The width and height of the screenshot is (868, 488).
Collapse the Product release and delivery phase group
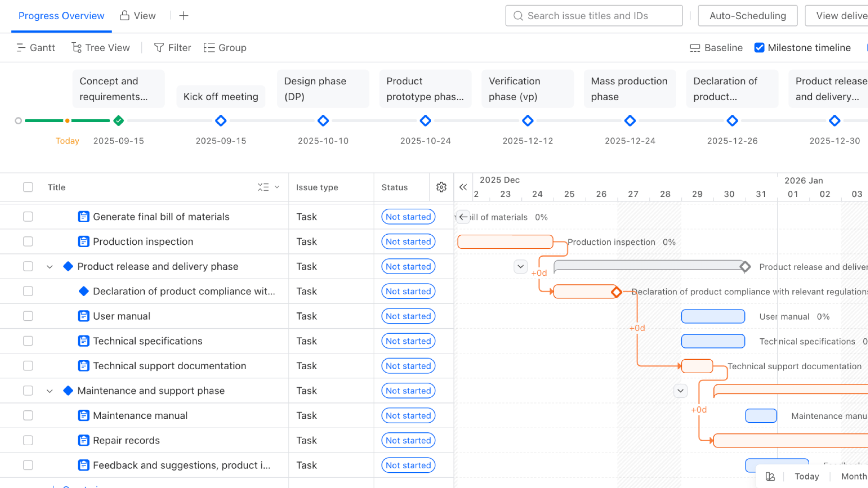50,266
